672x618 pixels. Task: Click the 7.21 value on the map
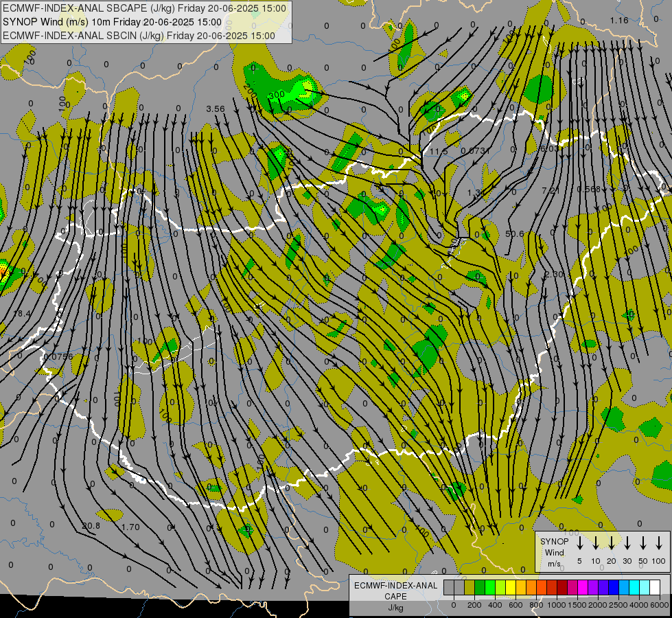pyautogui.click(x=551, y=190)
